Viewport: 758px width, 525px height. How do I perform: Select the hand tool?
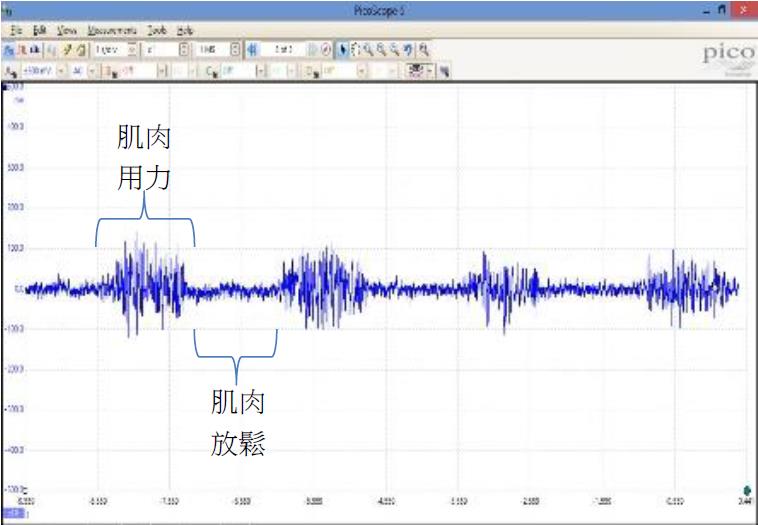[x=356, y=50]
